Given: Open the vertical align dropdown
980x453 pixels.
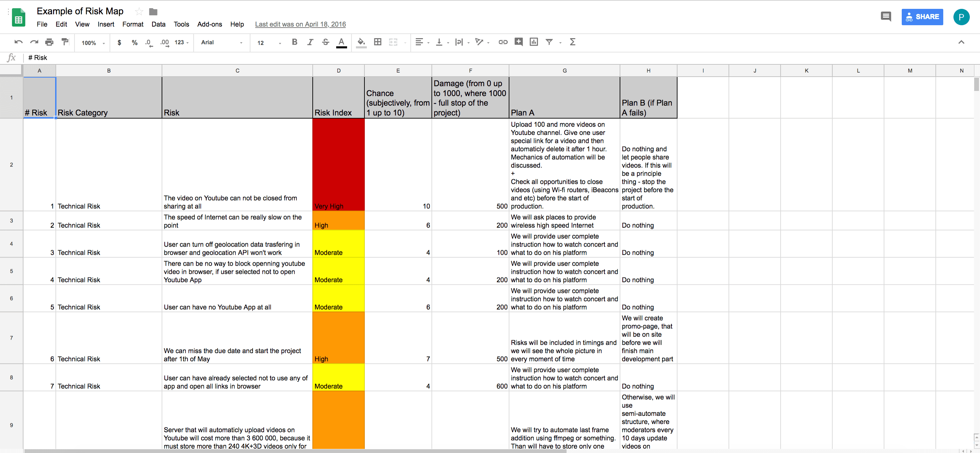Looking at the screenshot, I should [442, 42].
